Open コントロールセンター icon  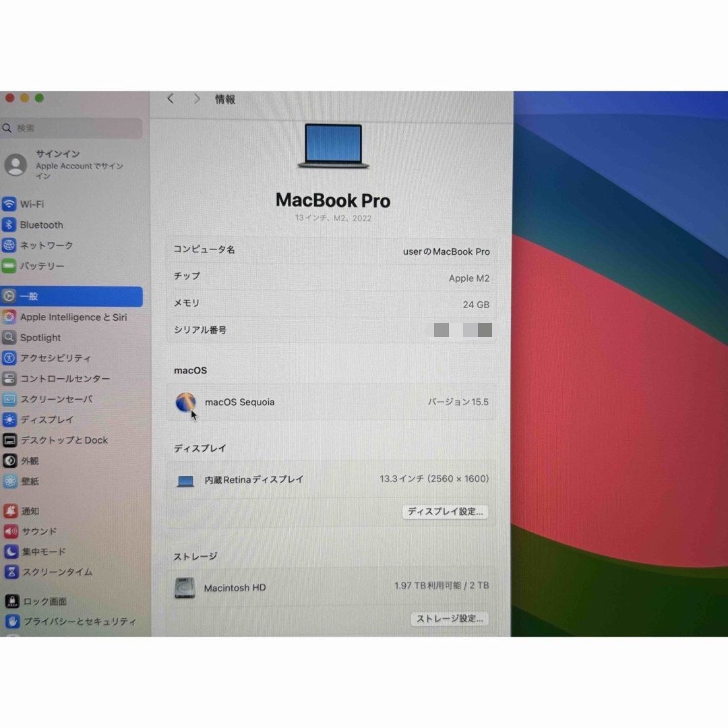coord(9,378)
